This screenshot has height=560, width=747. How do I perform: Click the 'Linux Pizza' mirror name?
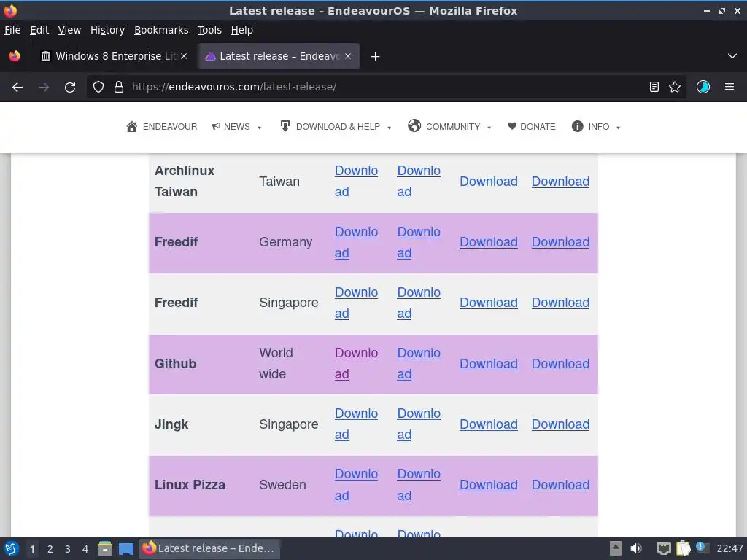pyautogui.click(x=190, y=485)
